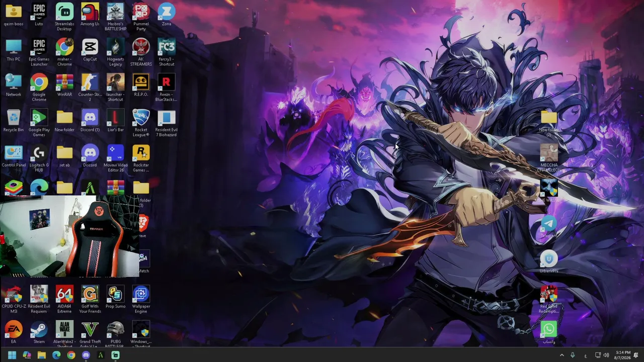
Task: Open Movavi Video Editor 26 shortcut
Action: [115, 158]
